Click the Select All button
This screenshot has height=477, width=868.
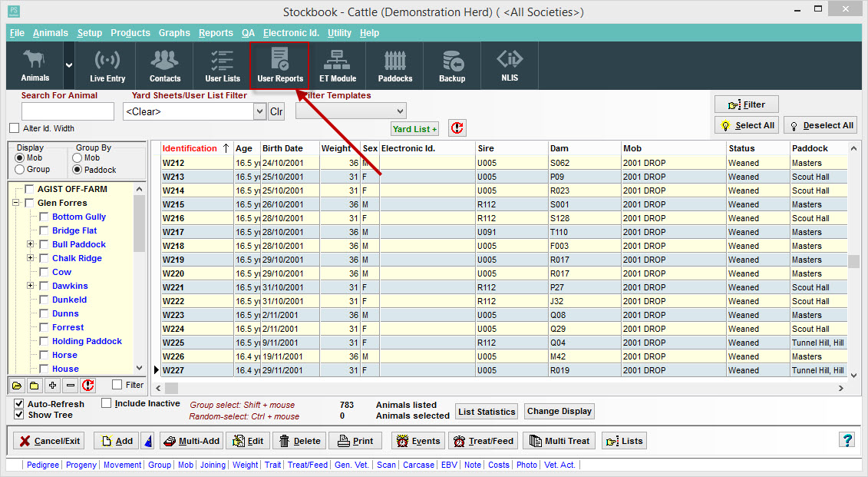[x=748, y=125]
